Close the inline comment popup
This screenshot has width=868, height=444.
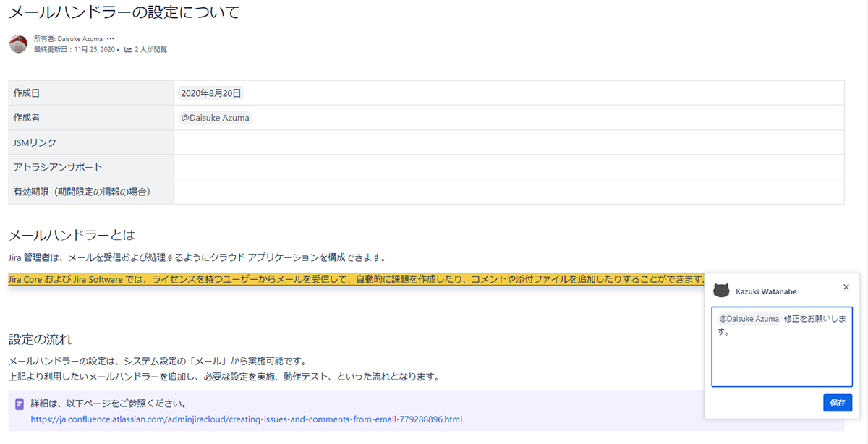tap(846, 287)
